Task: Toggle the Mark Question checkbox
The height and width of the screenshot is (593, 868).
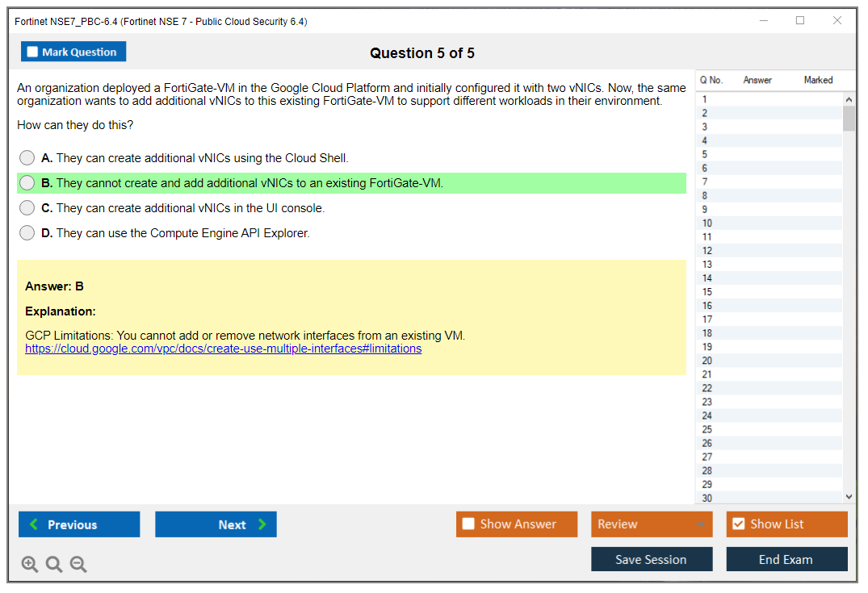Action: coord(33,52)
